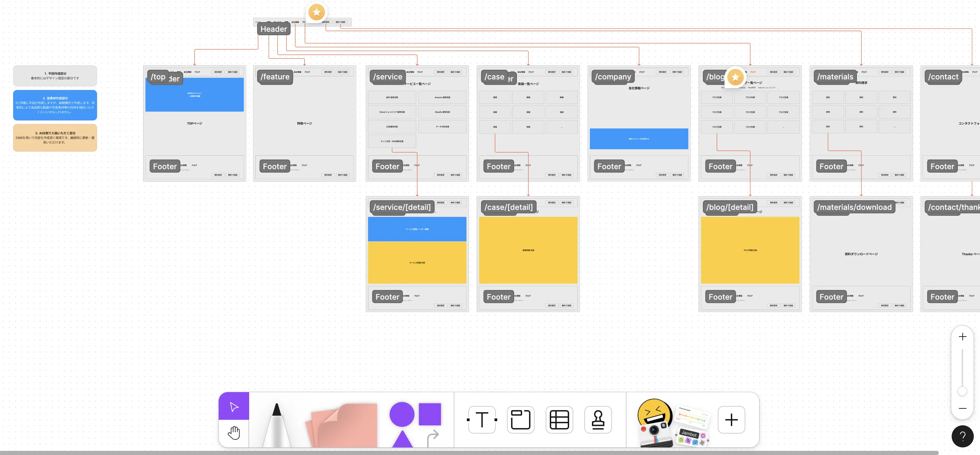Zoom in with the plus button
Viewport: 980px width, 455px height.
(962, 336)
